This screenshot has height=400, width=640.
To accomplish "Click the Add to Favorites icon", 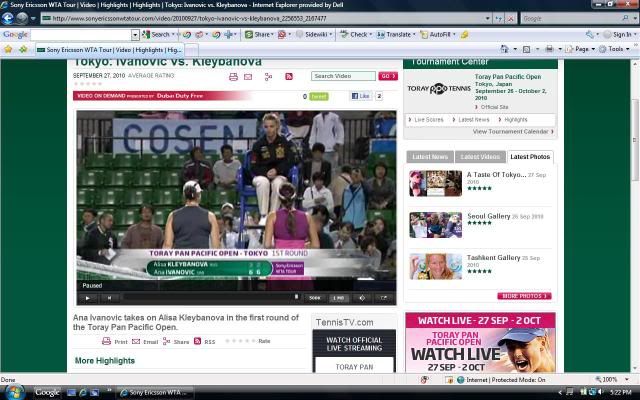I will pos(23,49).
